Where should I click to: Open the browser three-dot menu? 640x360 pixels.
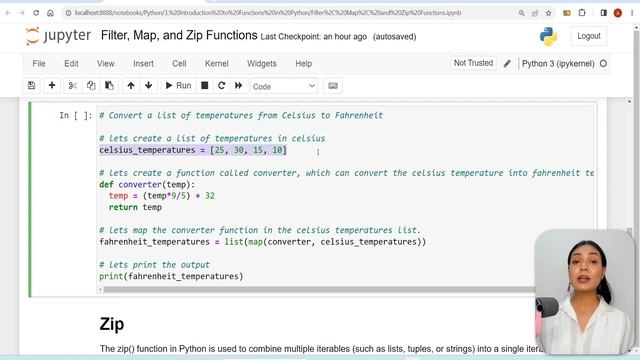(x=632, y=13)
